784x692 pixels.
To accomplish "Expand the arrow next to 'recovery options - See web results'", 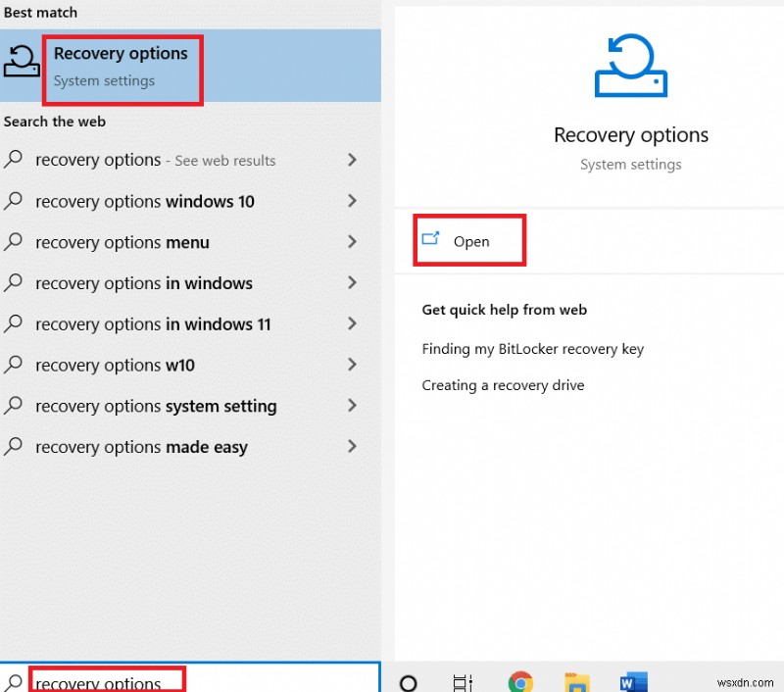I will (352, 160).
